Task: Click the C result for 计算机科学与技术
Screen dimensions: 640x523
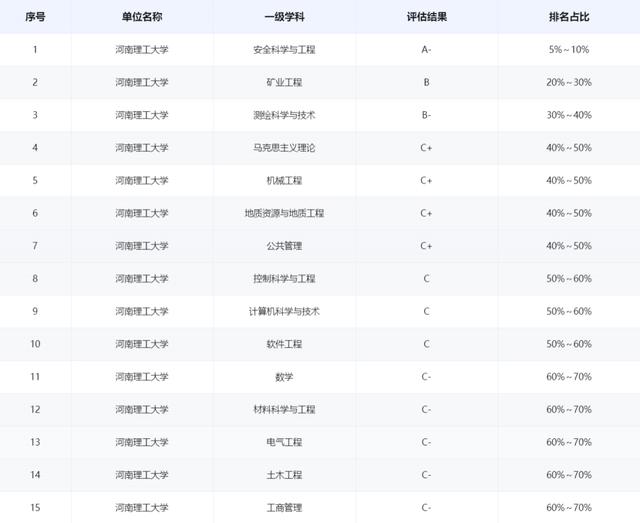Action: (426, 311)
